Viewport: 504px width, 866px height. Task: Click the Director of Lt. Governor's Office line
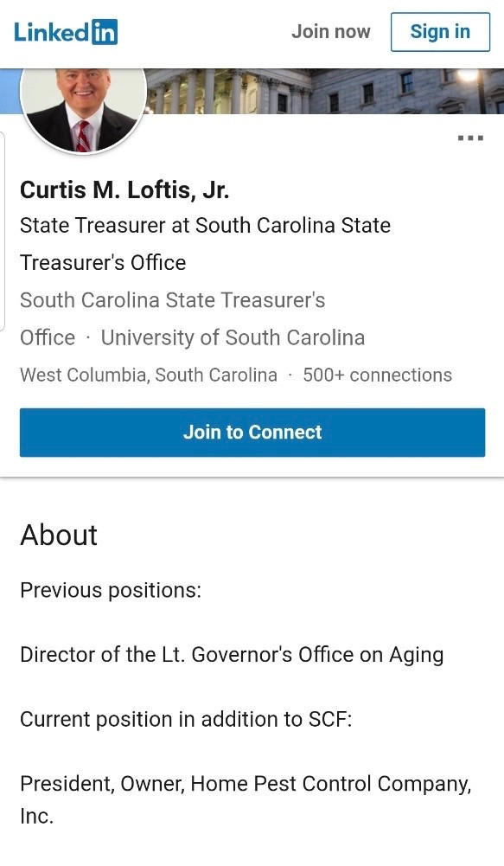coord(232,655)
